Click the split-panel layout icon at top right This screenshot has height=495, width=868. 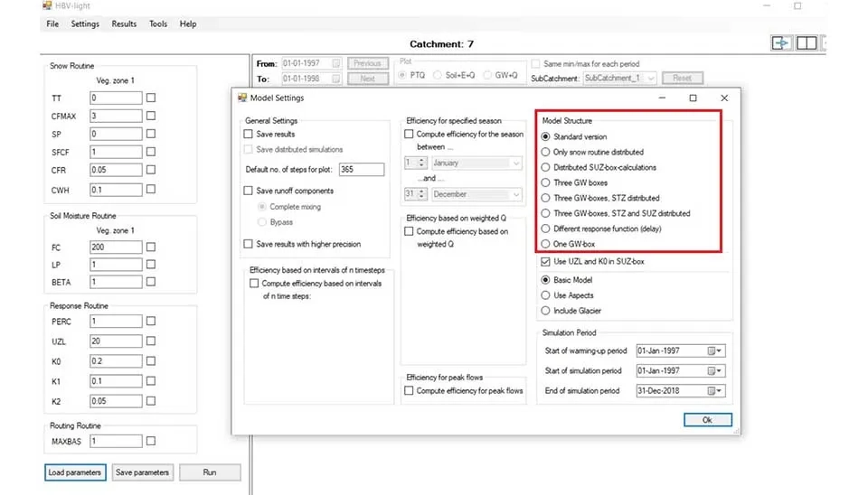click(807, 43)
